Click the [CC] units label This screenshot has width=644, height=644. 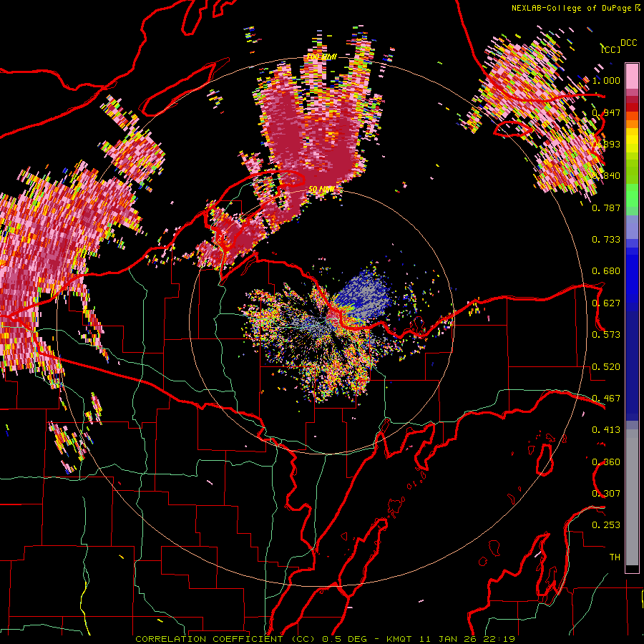click(611, 49)
